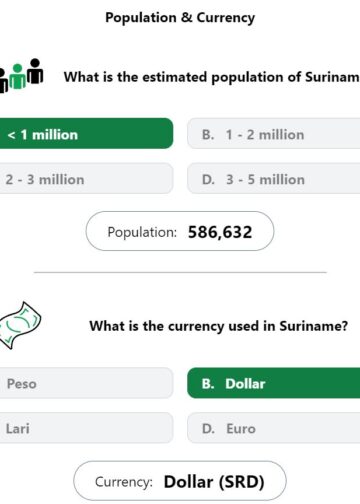The image size is (360, 504).
Task: Select answer D. Euro
Action: [x=274, y=428]
